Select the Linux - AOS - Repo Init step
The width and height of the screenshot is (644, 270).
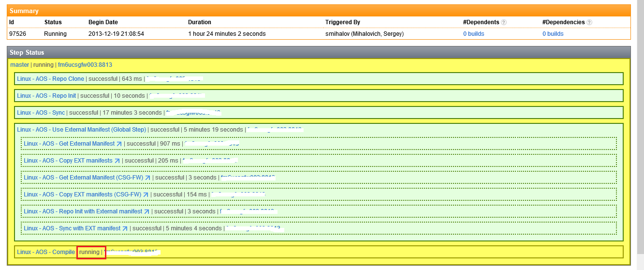(46, 96)
